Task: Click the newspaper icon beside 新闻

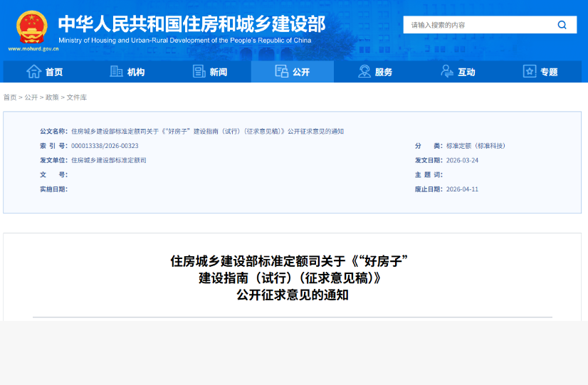Action: click(199, 71)
